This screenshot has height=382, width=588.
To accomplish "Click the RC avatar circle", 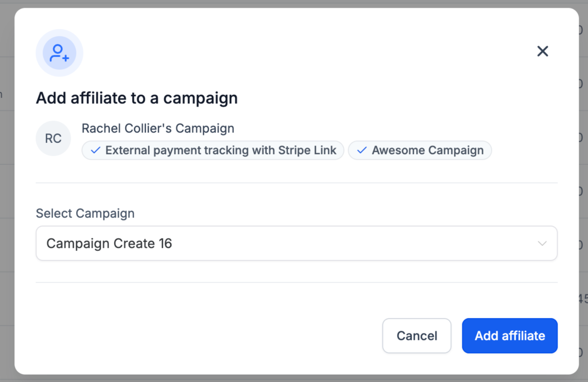I will tap(53, 139).
